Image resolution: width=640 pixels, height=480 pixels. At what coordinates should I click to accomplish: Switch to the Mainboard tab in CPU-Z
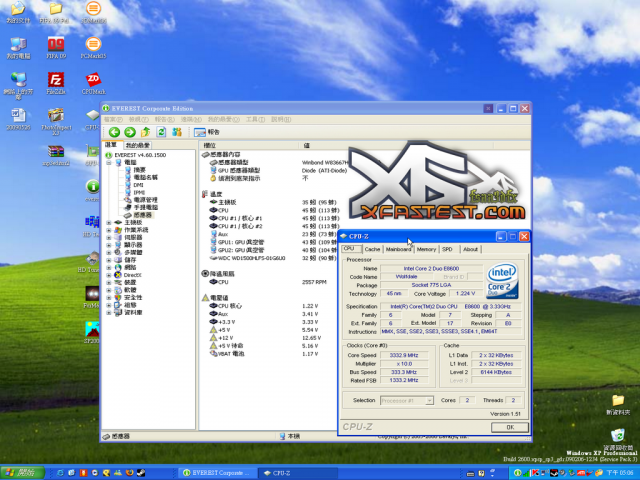click(398, 249)
